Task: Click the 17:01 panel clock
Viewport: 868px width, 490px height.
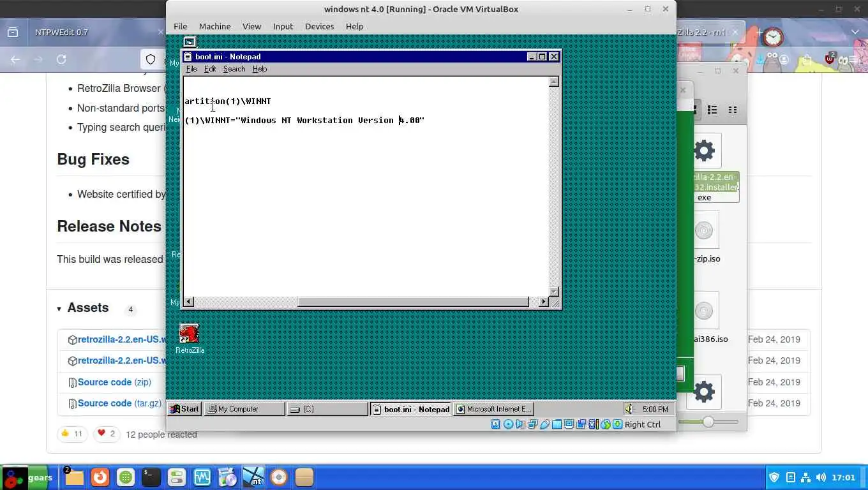Action: 843,477
